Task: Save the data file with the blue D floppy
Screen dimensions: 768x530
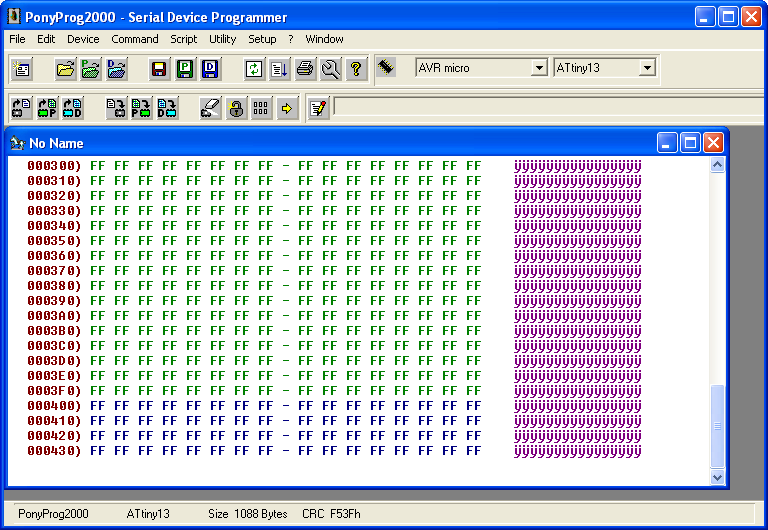Action: (210, 69)
